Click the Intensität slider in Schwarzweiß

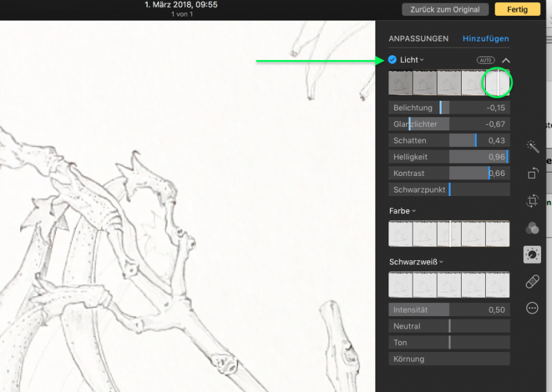pos(449,310)
